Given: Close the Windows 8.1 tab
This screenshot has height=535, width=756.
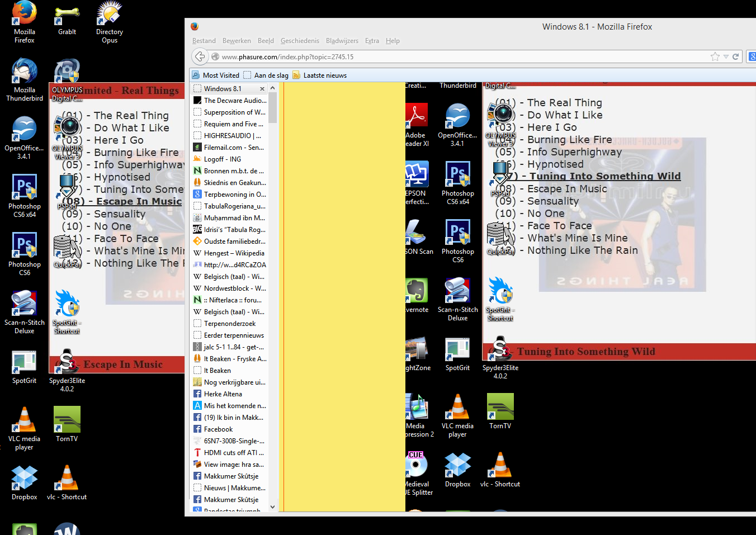Looking at the screenshot, I should click(x=262, y=89).
